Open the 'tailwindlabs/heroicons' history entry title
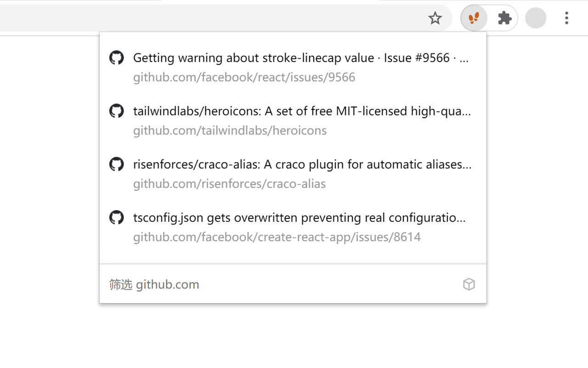The width and height of the screenshot is (588, 368). [x=302, y=111]
